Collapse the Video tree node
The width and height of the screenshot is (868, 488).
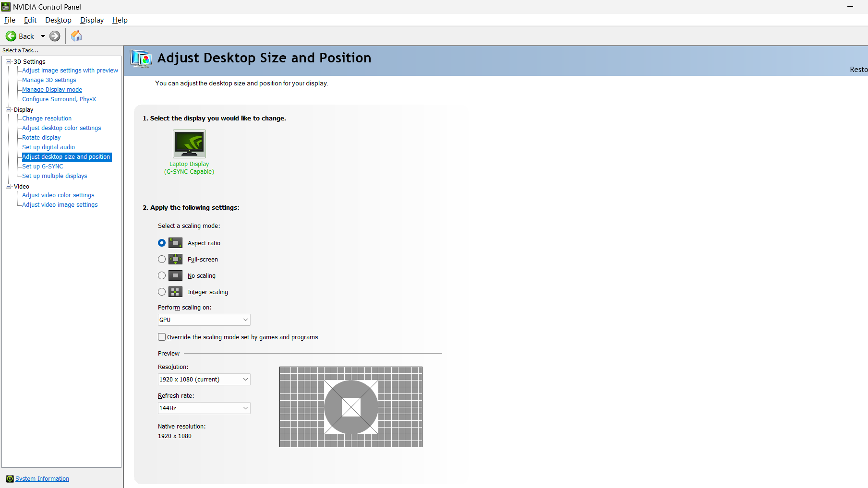8,186
